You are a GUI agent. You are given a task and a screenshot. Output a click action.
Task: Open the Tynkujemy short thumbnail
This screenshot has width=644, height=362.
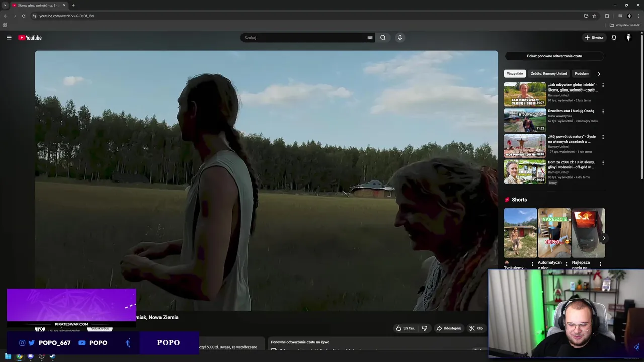(520, 233)
